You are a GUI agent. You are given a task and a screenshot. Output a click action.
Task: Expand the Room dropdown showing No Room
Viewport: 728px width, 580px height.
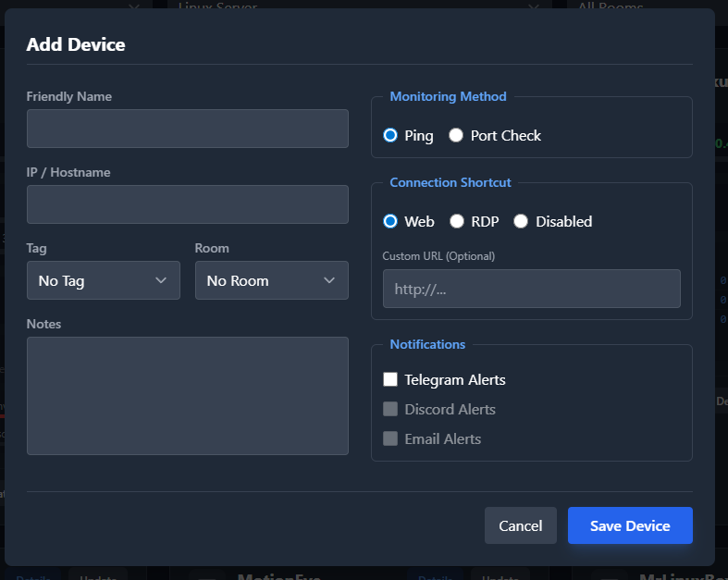(271, 280)
